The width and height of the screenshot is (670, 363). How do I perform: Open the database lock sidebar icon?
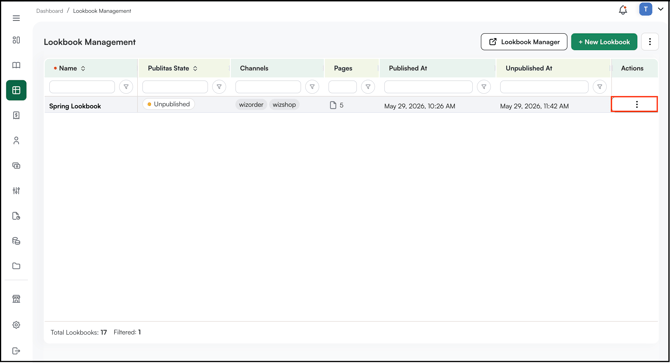tap(16, 241)
